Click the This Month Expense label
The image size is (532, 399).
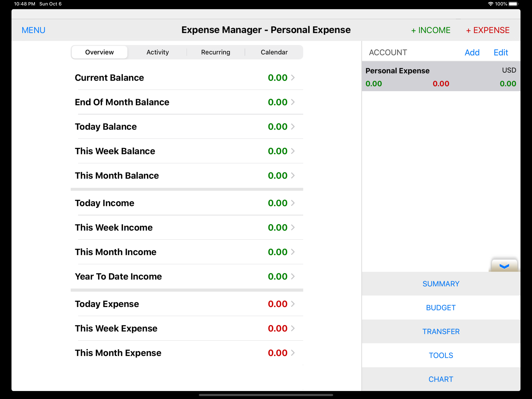coord(118,353)
